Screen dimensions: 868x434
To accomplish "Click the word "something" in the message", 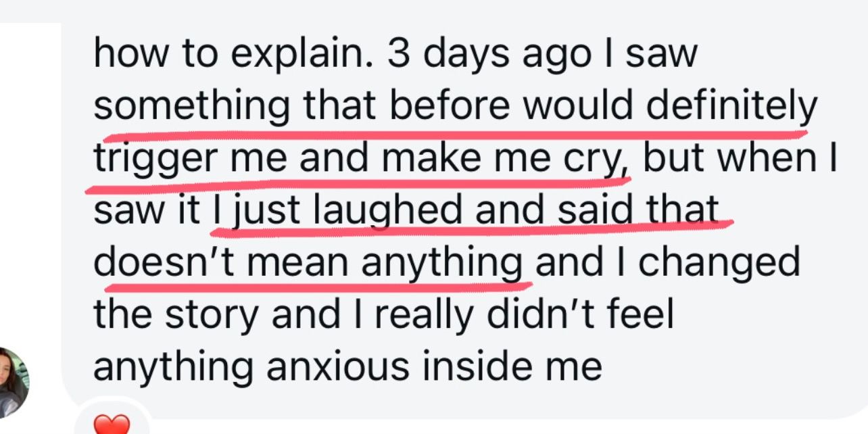I will [x=191, y=108].
